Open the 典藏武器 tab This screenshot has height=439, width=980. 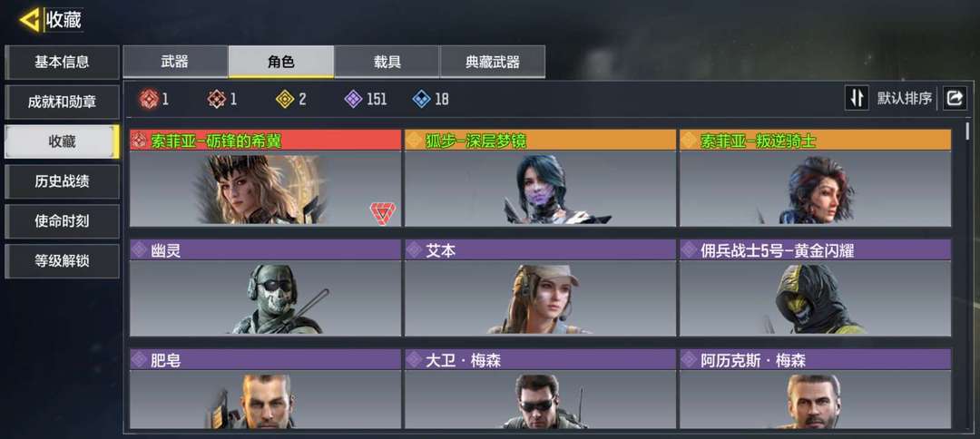pos(493,62)
